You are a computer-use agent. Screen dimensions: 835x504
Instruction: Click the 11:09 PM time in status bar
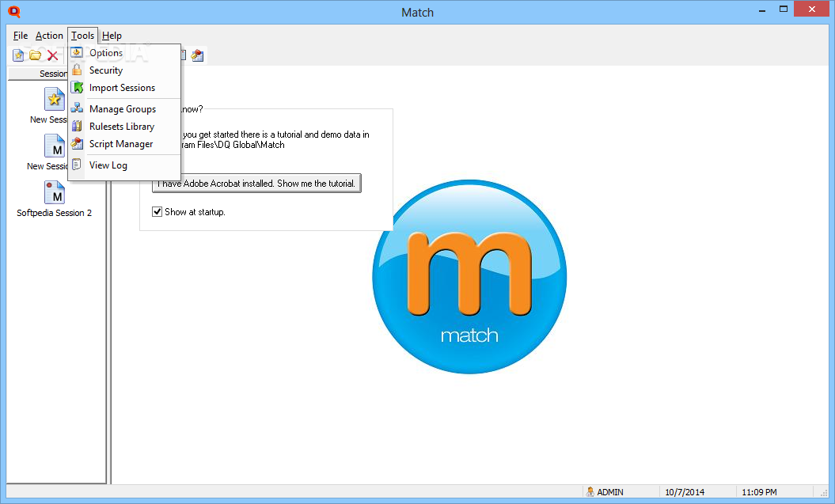[759, 492]
